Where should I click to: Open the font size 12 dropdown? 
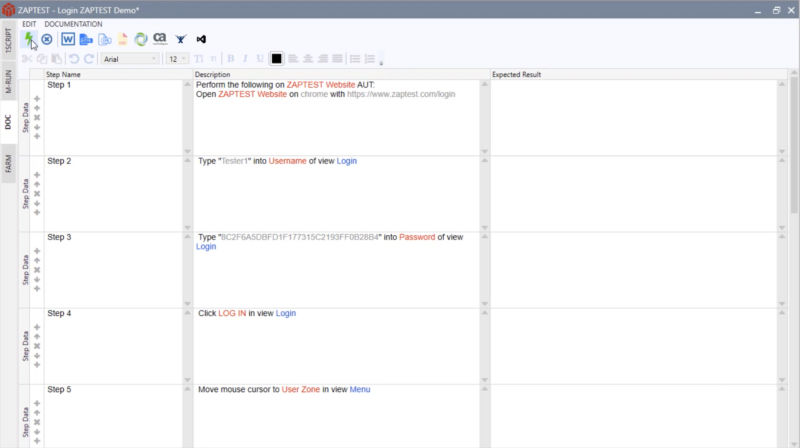coord(178,59)
